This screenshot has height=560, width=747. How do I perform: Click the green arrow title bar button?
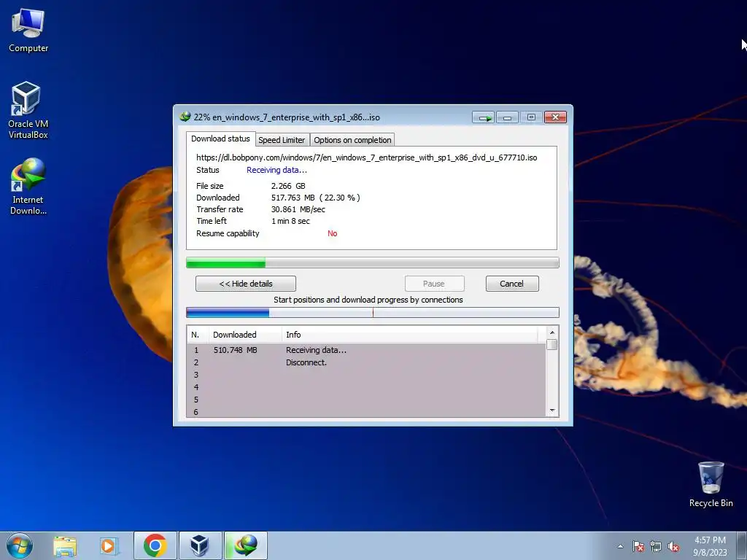484,117
